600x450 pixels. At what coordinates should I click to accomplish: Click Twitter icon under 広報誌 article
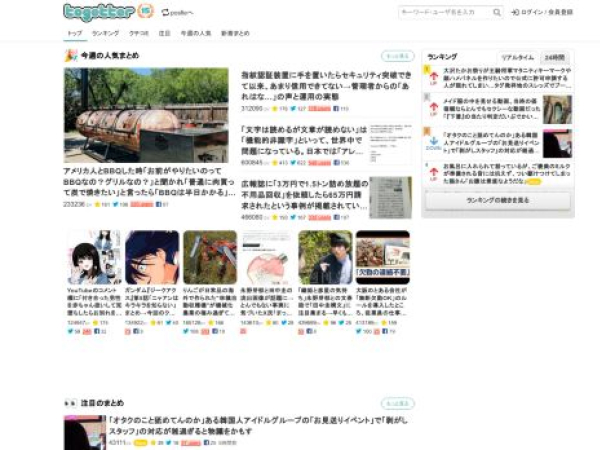coord(293,217)
